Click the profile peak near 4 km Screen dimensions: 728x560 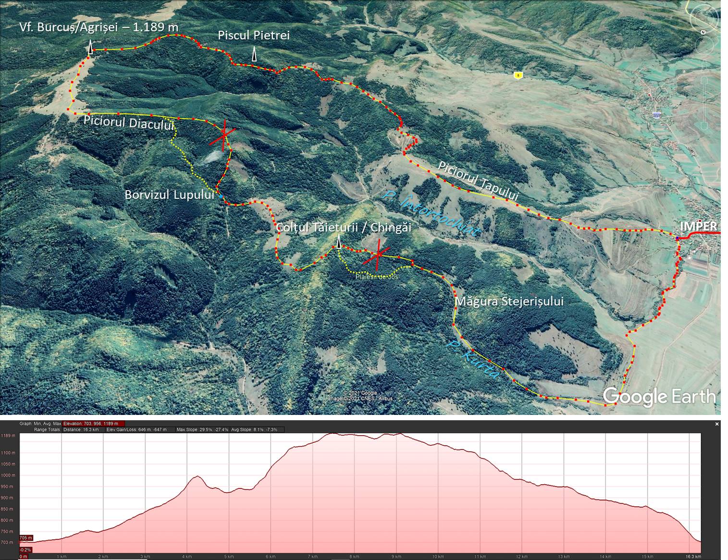(196, 476)
